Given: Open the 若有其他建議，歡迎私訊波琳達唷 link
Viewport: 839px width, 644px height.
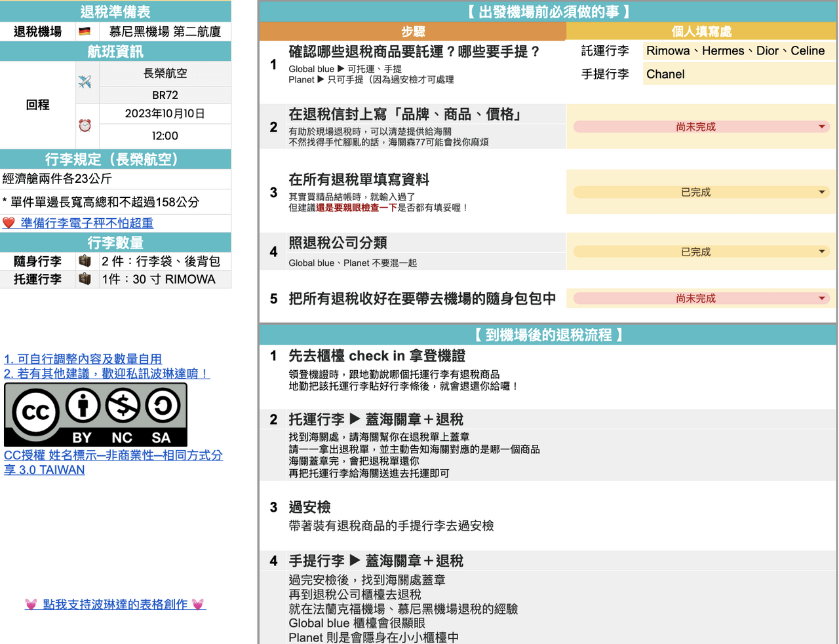Looking at the screenshot, I should pyautogui.click(x=107, y=373).
